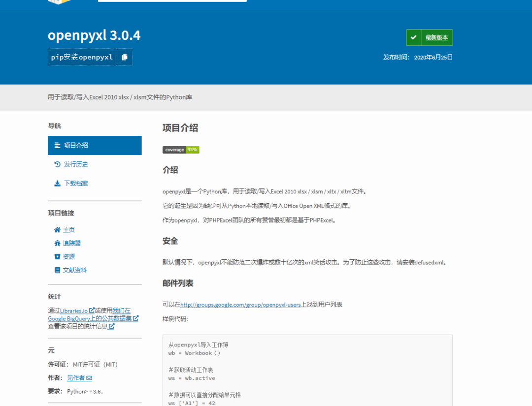532x406 pixels.
Task: Click the paragraph mentioning defusedxml
Action: (305, 263)
